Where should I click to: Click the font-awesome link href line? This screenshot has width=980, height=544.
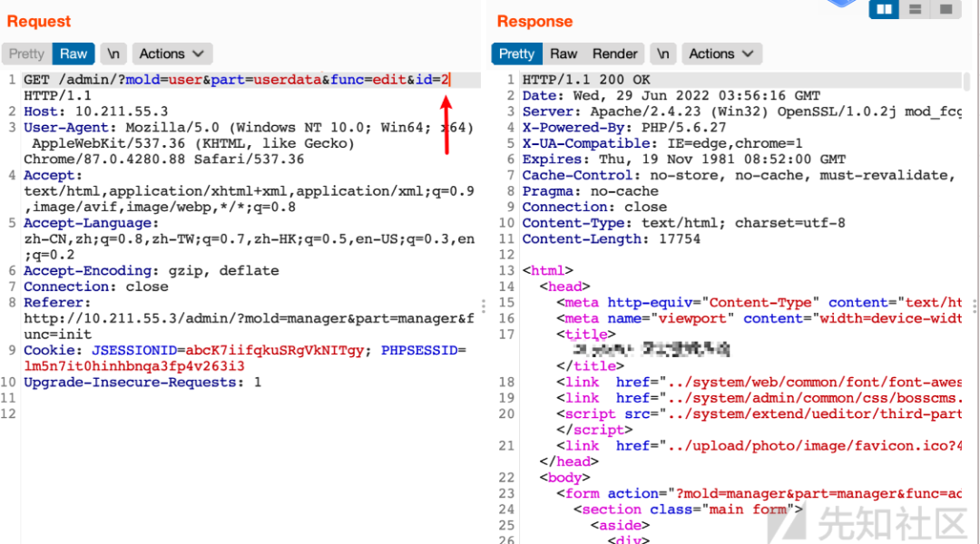(x=759, y=383)
